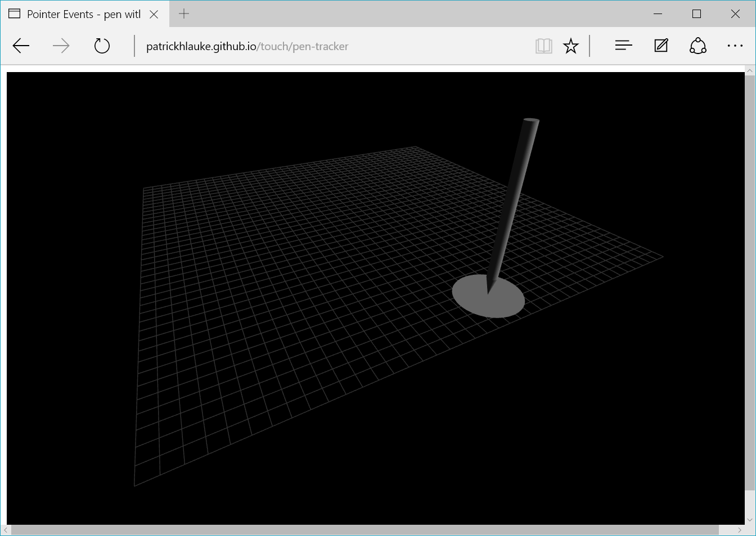Viewport: 756px width, 536px height.
Task: Click the vertical scrollbar down arrow
Action: [x=750, y=520]
